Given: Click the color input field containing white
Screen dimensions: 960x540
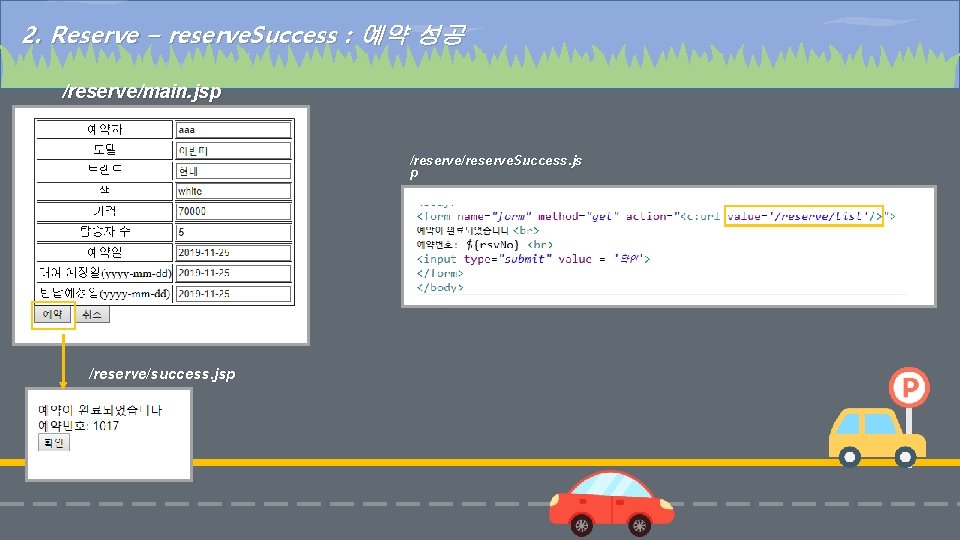Looking at the screenshot, I should coord(233,191).
